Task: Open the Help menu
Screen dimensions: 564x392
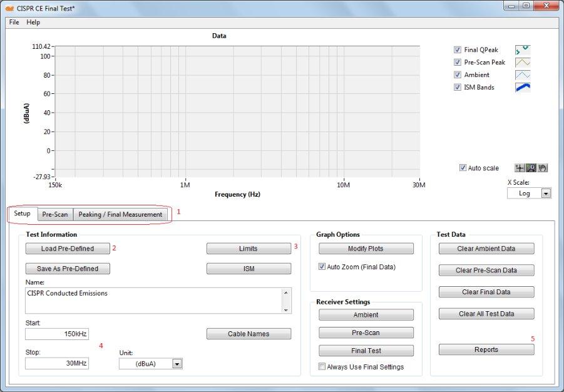Action: [33, 23]
